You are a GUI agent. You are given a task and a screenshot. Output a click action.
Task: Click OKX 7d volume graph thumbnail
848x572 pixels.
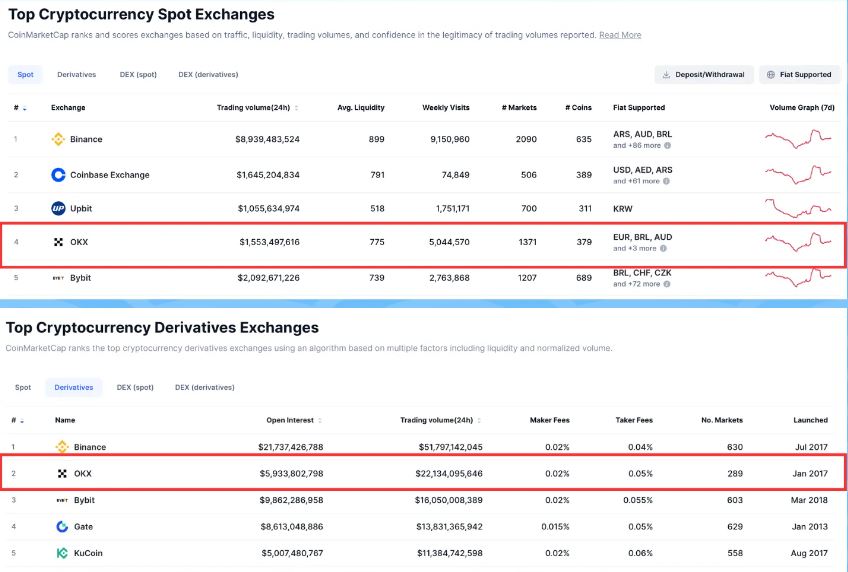pos(798,242)
